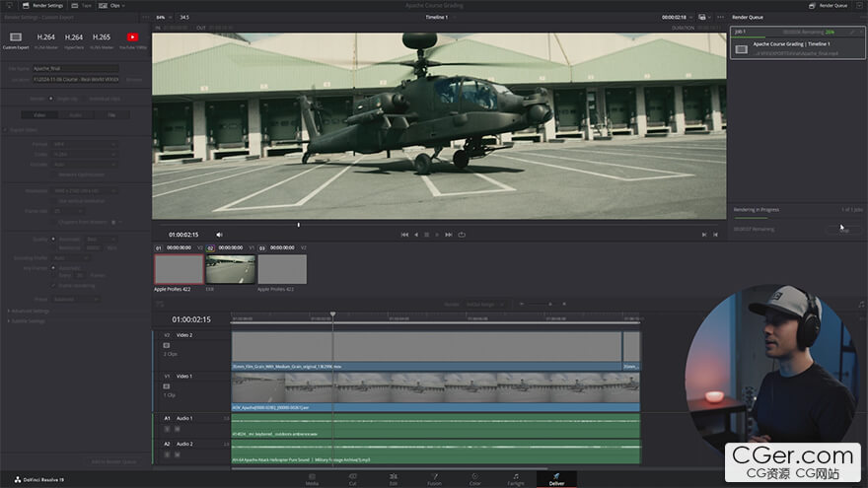
Task: Select the Custom Export preset icon
Action: [x=16, y=37]
